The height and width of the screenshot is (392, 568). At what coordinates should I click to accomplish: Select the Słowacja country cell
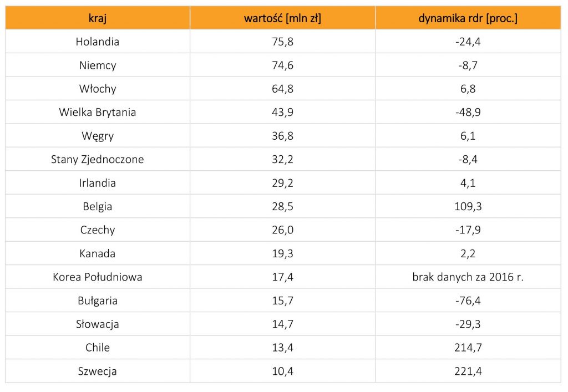(98, 324)
